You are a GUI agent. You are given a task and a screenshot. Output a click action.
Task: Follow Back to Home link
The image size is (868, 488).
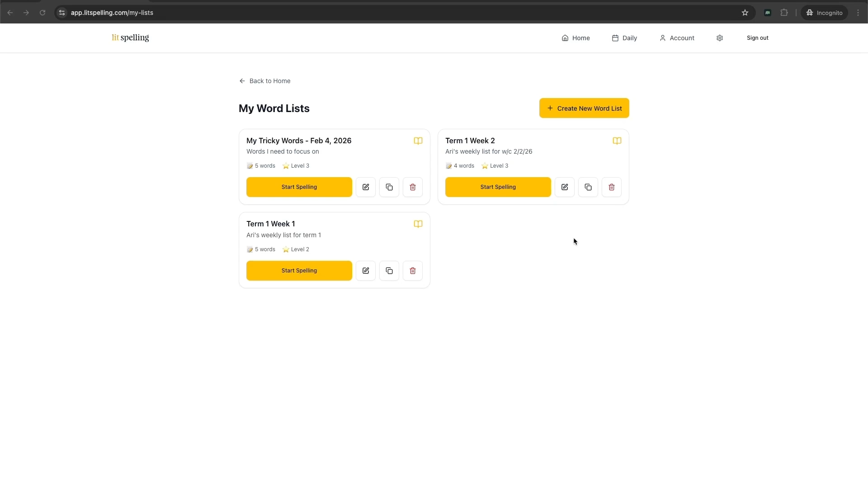coord(265,81)
